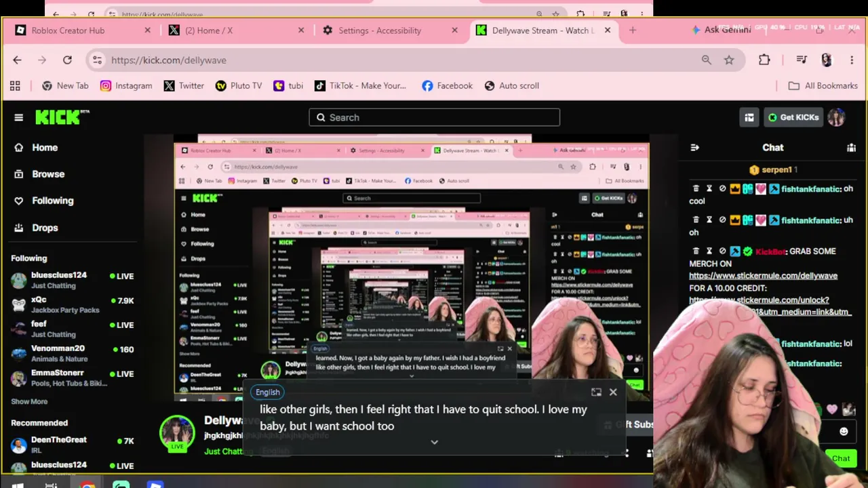This screenshot has width=868, height=488.
Task: Go back with Chrome back arrow
Action: point(17,60)
